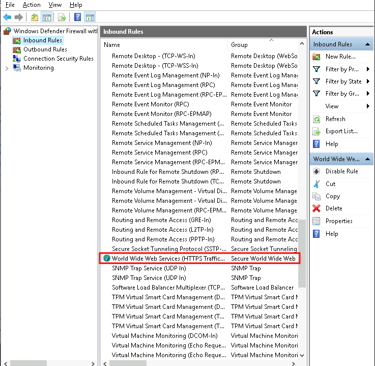Click the Windows Defender Firewall root icon

[7, 31]
